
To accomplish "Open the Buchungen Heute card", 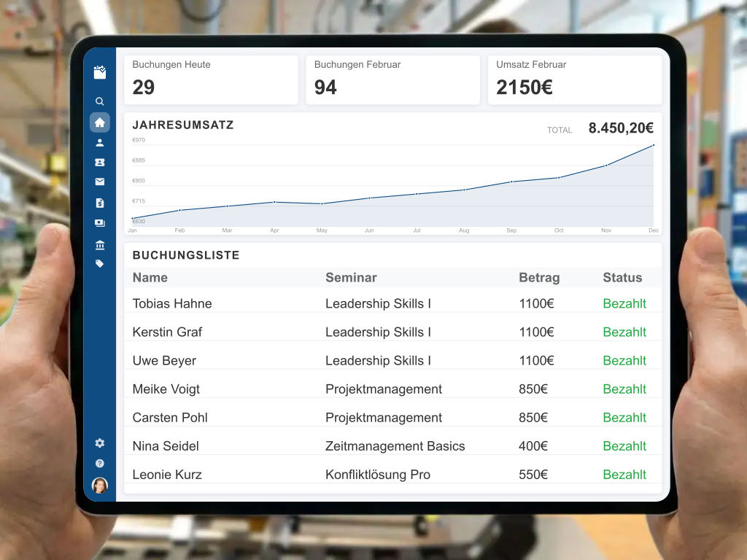I will (211, 79).
